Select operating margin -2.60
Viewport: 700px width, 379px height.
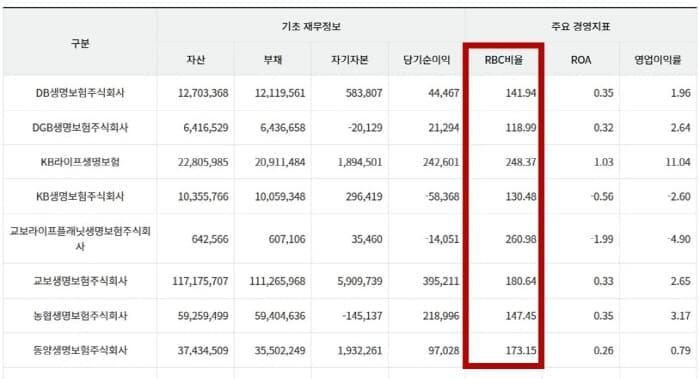pyautogui.click(x=679, y=196)
